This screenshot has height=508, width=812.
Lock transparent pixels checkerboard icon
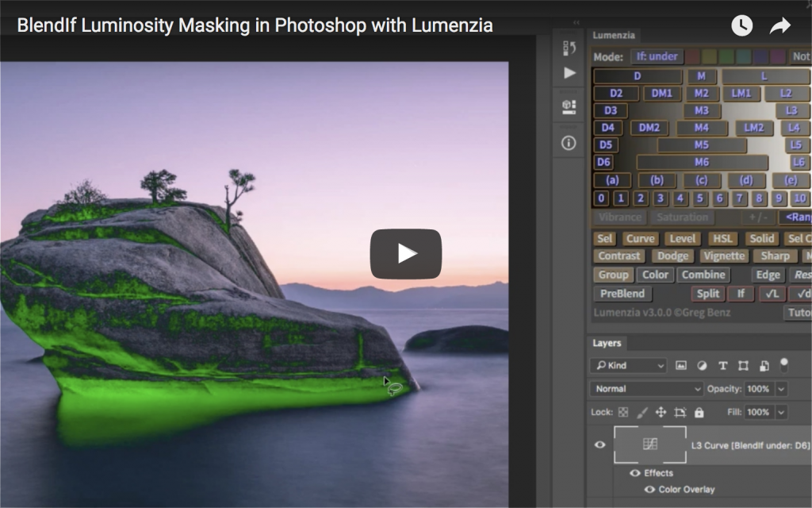(623, 412)
